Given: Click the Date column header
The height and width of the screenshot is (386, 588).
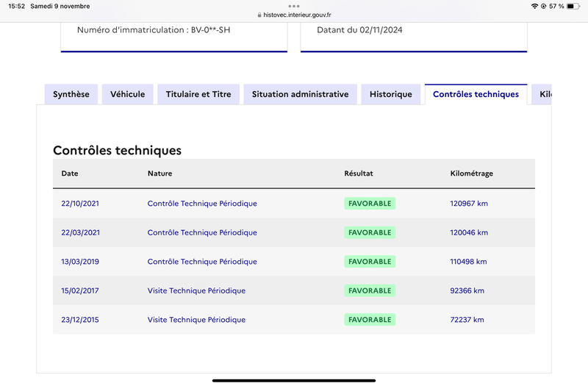Looking at the screenshot, I should click(70, 174).
